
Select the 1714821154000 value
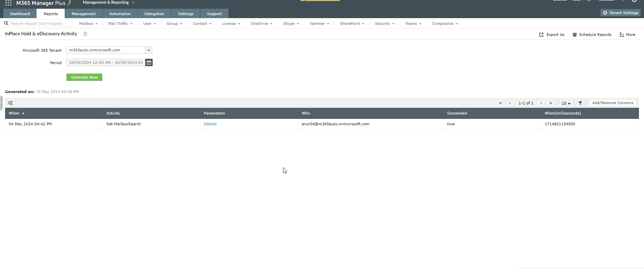560,124
